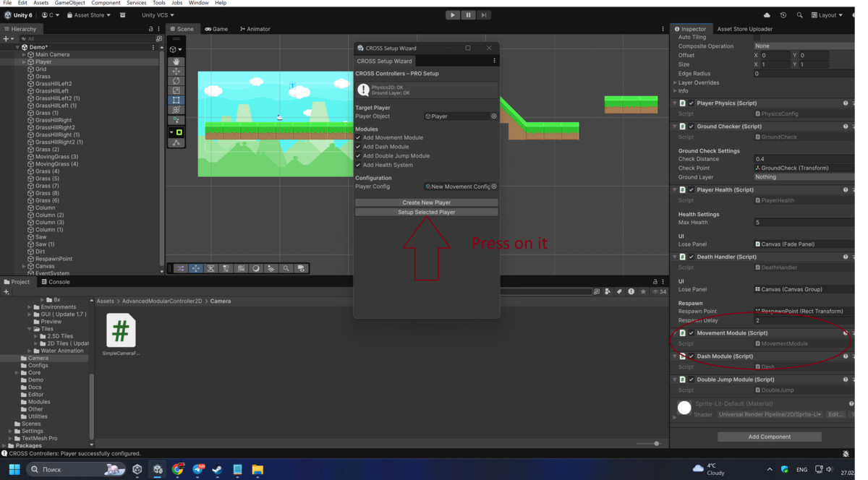Open the Window menu
The height and width of the screenshot is (480, 868).
tap(198, 3)
